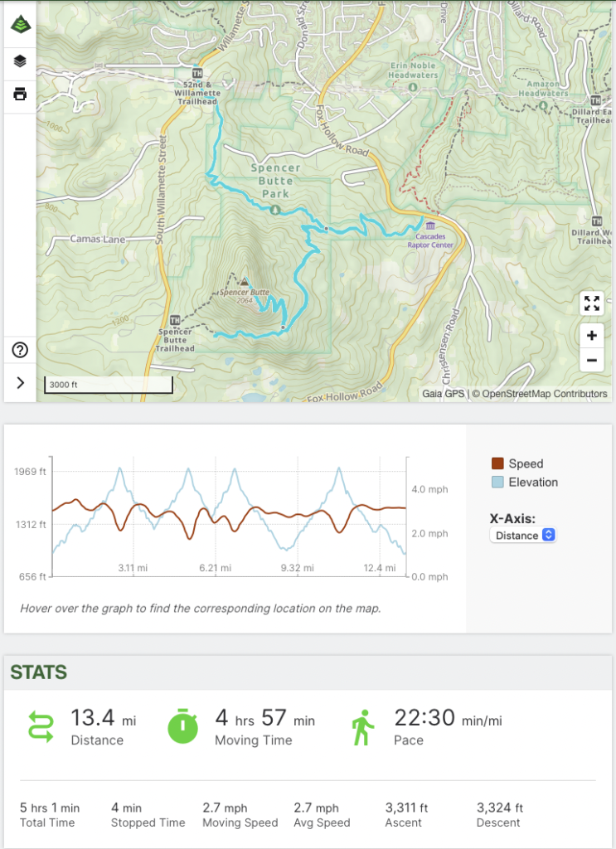This screenshot has height=849, width=616.
Task: Open the X-Axis Distance dropdown
Action: coord(524,536)
